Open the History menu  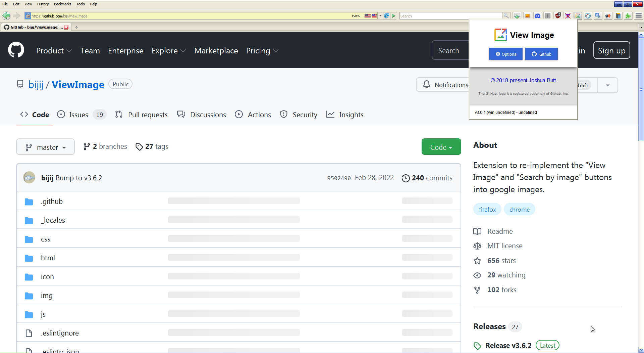point(43,4)
